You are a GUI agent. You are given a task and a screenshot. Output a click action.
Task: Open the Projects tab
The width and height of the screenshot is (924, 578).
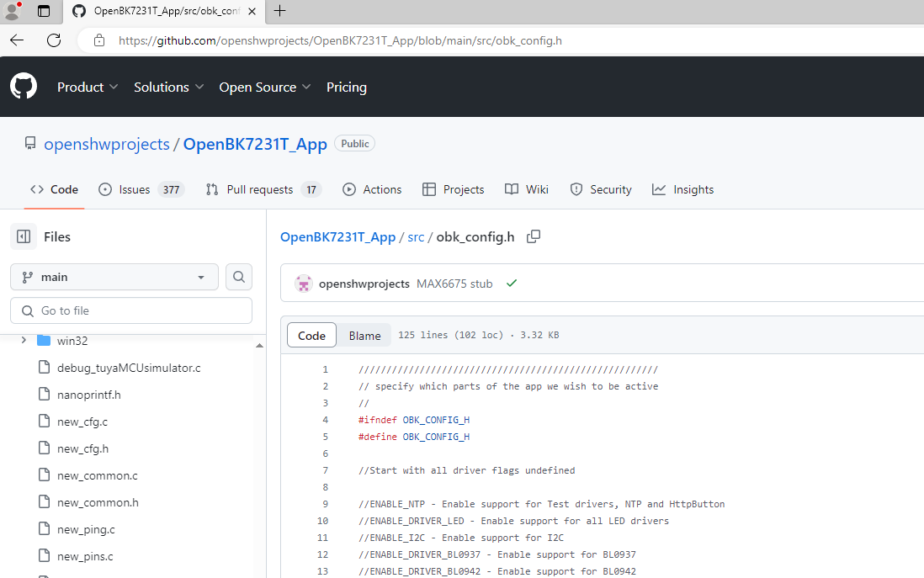point(453,189)
